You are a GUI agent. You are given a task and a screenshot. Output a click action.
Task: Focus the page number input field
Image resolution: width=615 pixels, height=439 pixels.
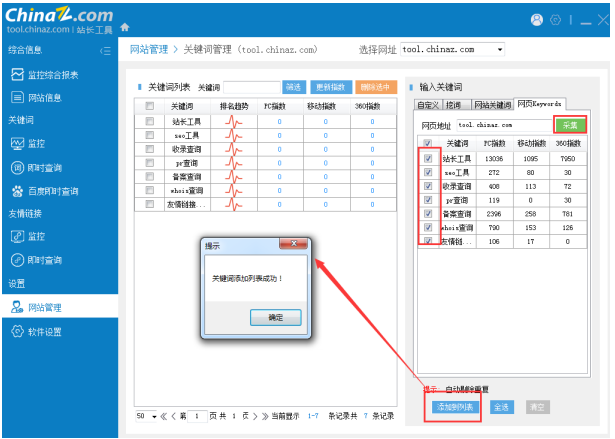click(x=197, y=416)
